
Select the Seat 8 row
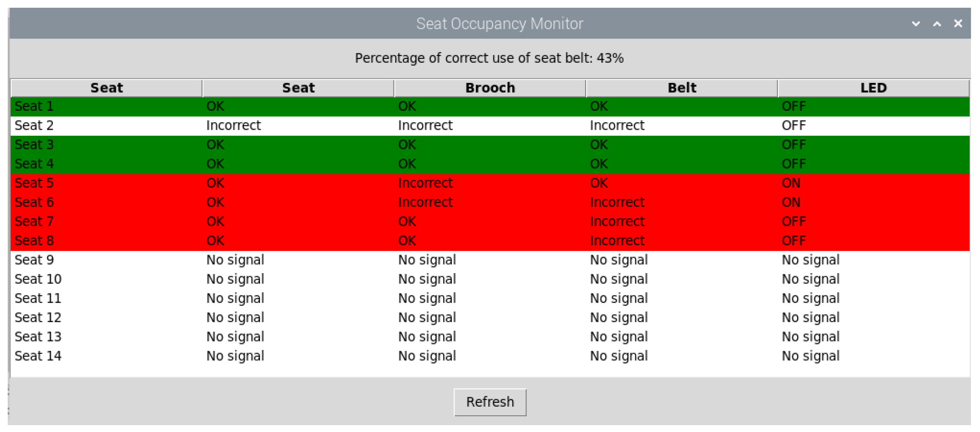[x=34, y=241]
